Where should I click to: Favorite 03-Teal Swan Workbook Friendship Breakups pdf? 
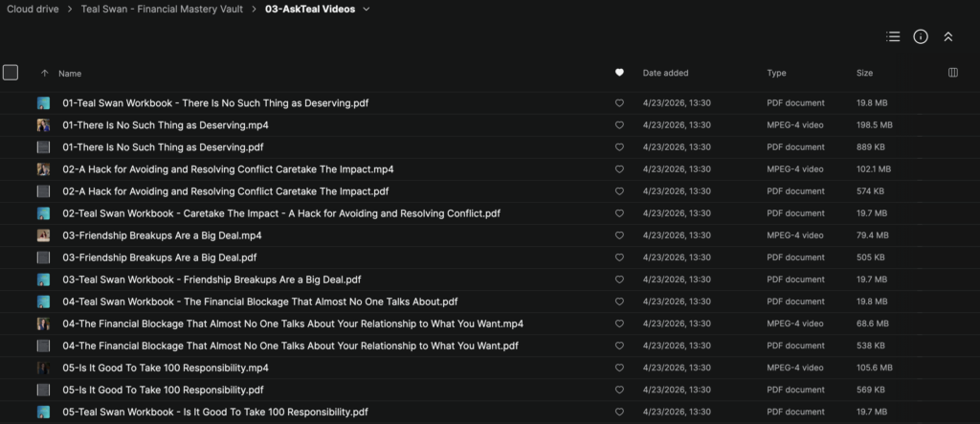click(619, 279)
